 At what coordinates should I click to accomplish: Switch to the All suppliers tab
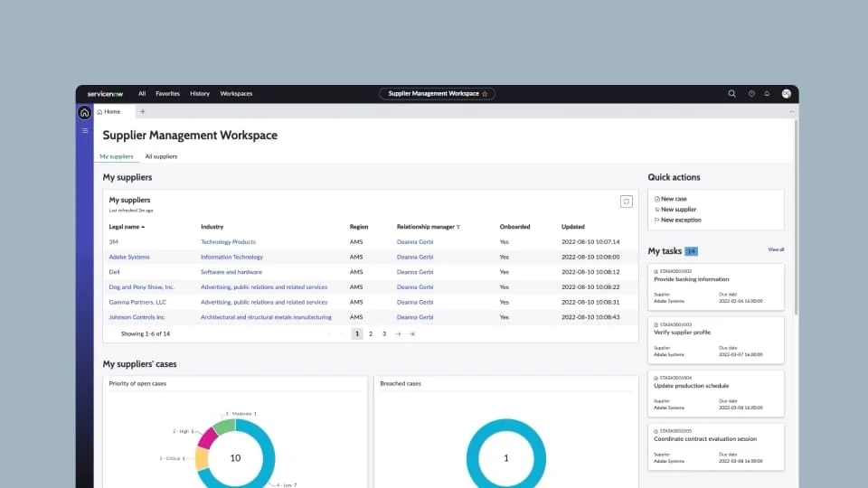161,156
